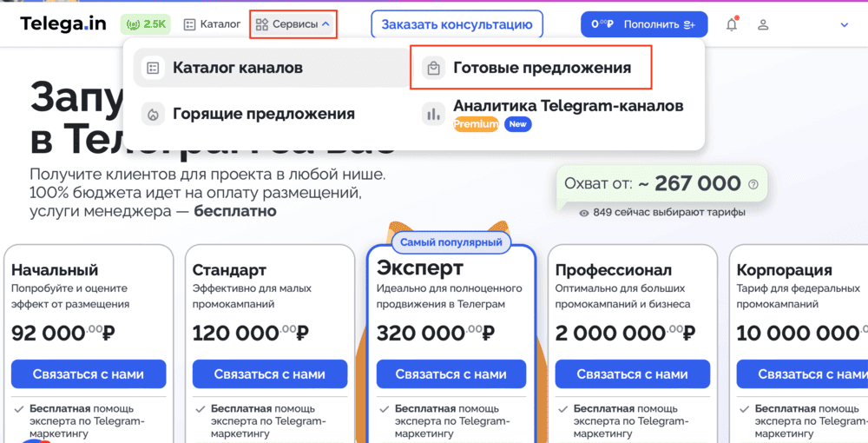Click Связаться с нами under Профессионал plan

pos(633,374)
